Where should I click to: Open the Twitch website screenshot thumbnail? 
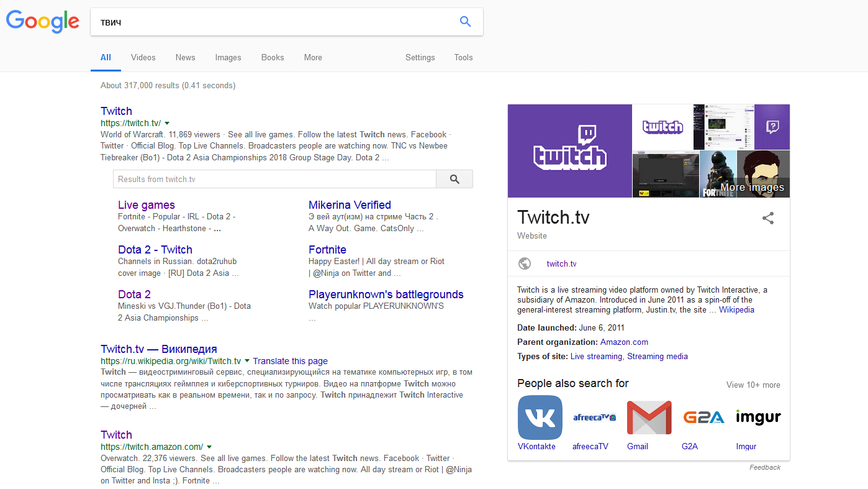tap(723, 127)
